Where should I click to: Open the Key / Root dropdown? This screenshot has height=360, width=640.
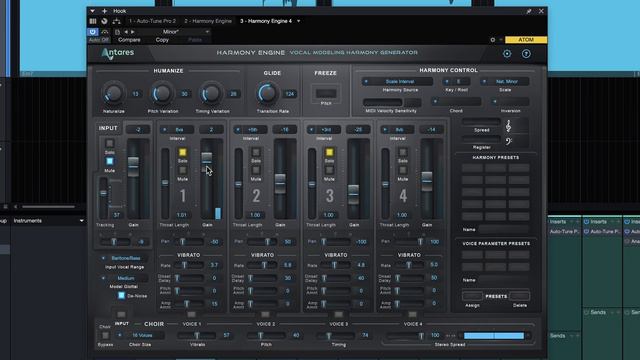[x=456, y=82]
